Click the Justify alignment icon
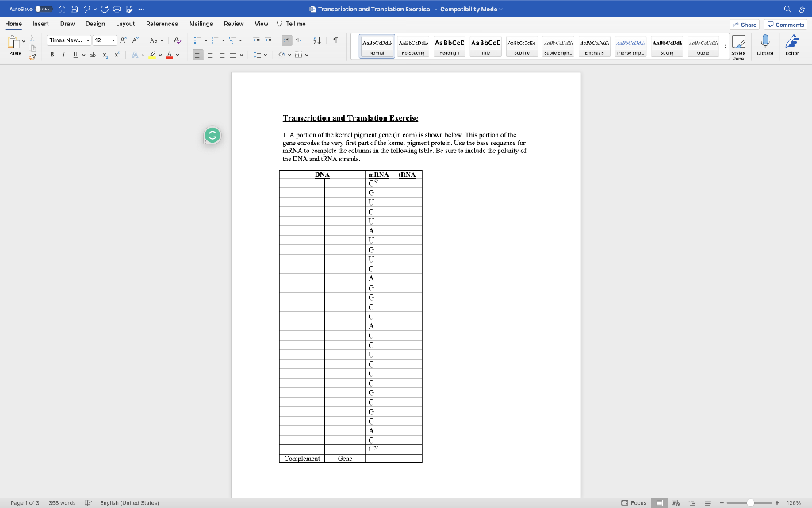Viewport: 812px width, 508px height. tap(233, 55)
